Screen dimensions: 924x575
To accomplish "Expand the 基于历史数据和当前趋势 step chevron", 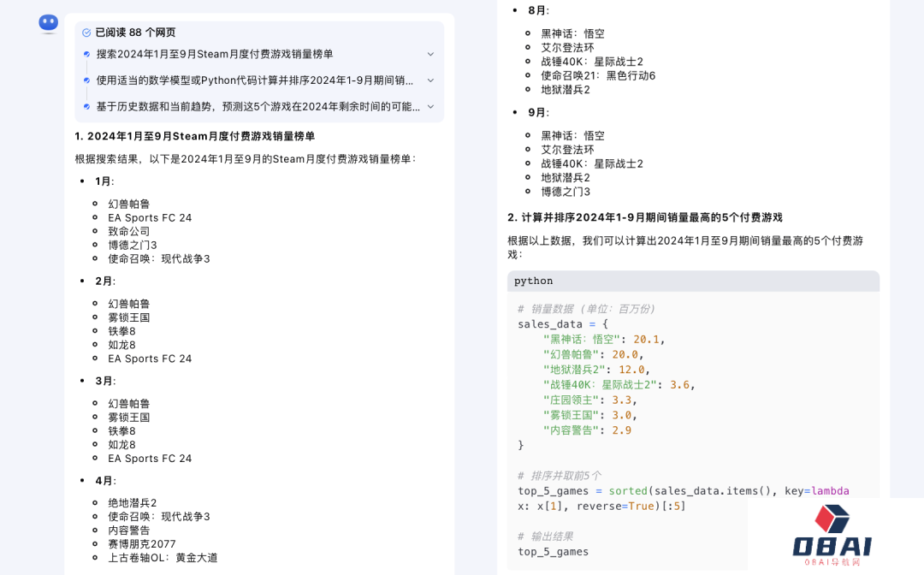I will point(430,107).
